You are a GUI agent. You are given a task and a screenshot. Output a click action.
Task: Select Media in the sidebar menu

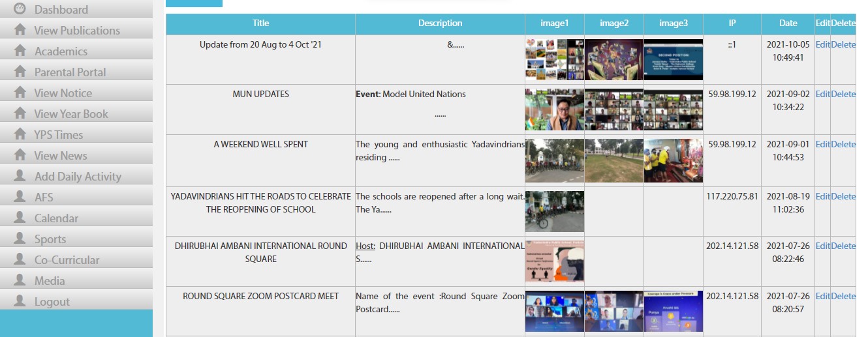click(50, 280)
